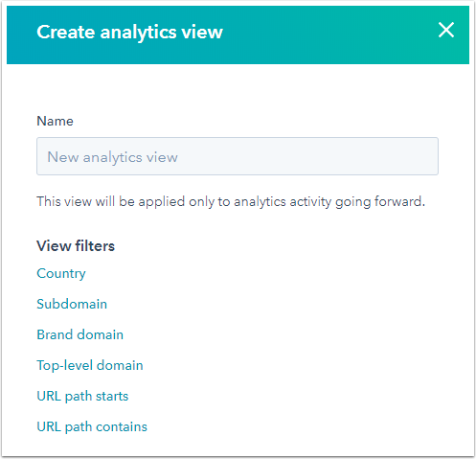Click the analytics activity notice text

(231, 202)
